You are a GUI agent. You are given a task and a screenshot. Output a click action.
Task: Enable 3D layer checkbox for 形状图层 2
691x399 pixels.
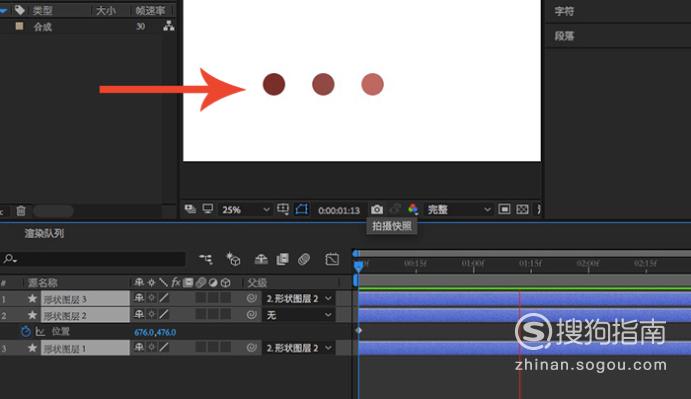[226, 314]
